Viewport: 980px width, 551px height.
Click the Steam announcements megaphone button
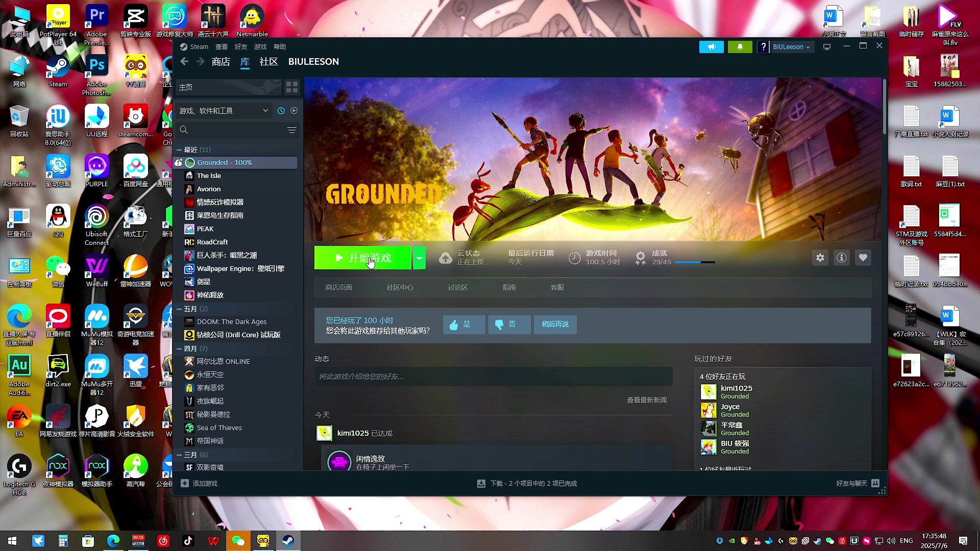click(x=712, y=46)
